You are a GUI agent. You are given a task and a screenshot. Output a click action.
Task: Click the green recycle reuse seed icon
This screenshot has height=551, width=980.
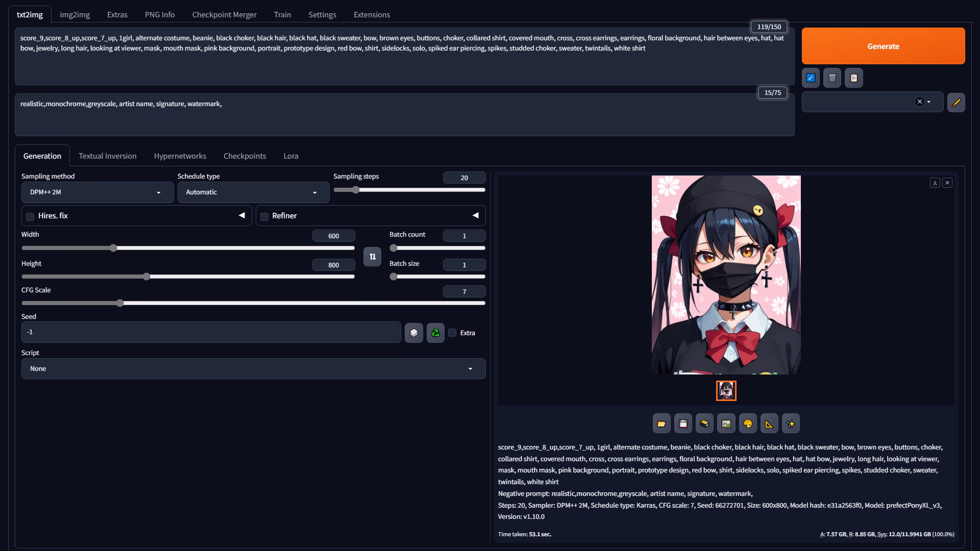click(435, 333)
